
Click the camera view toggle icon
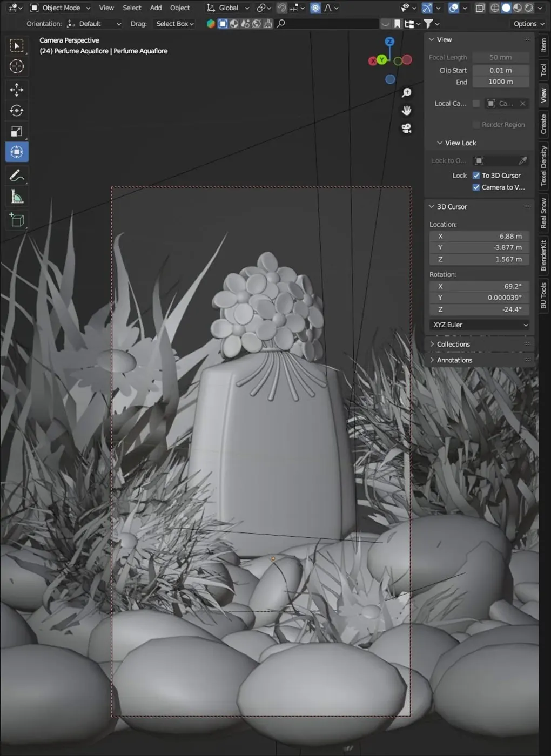pyautogui.click(x=407, y=129)
